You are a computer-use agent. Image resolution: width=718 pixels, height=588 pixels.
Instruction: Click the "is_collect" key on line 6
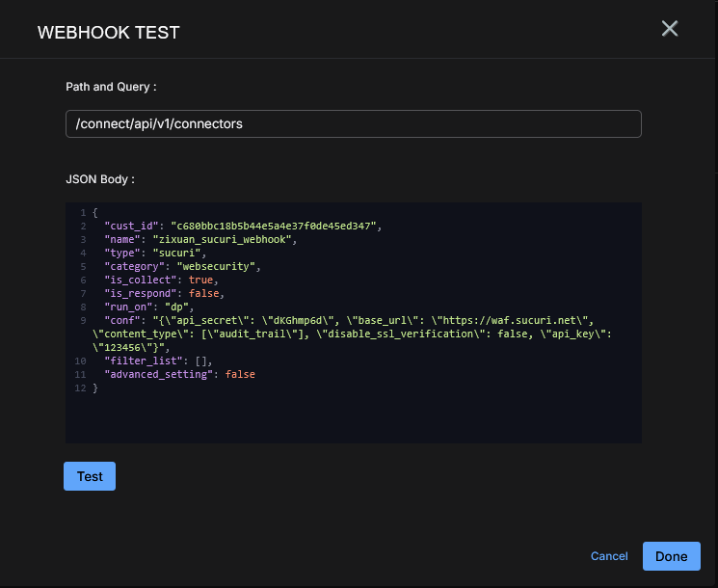point(140,280)
